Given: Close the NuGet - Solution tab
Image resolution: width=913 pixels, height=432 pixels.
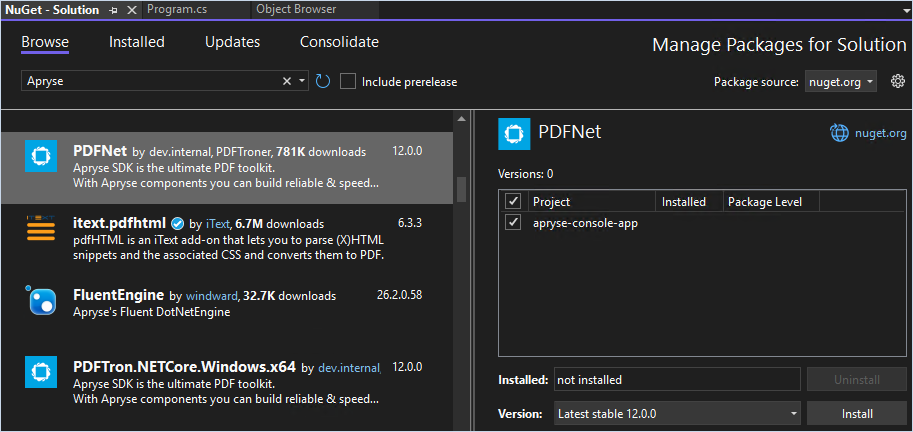Looking at the screenshot, I should (132, 10).
